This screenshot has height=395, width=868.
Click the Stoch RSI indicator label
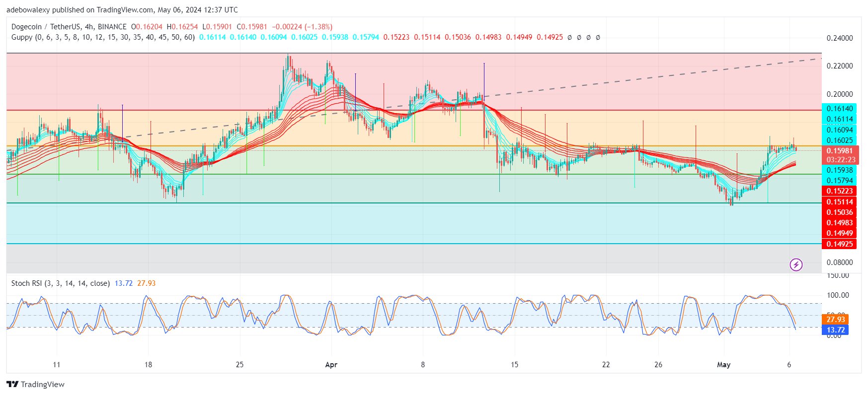point(61,283)
